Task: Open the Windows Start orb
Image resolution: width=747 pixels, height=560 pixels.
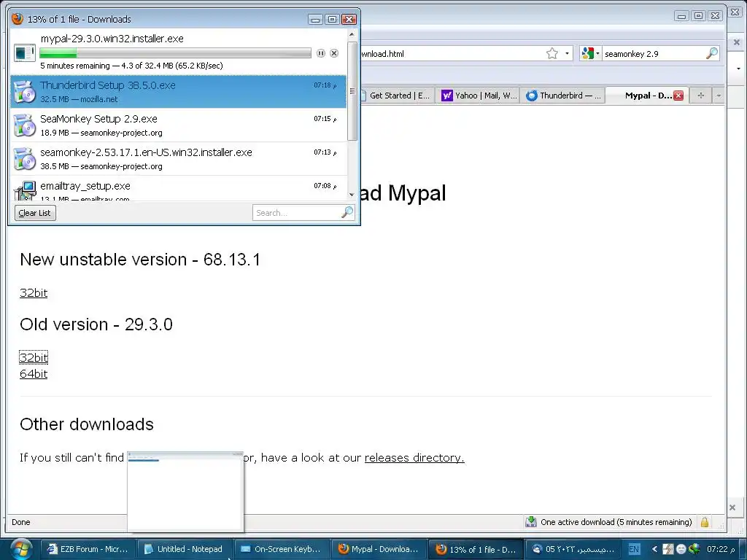Action: point(21,549)
